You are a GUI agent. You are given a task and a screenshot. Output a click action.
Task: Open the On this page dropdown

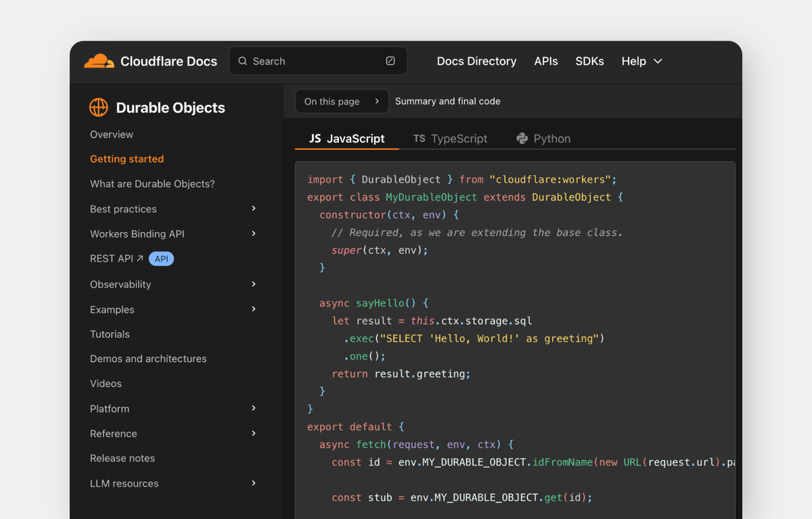[342, 101]
